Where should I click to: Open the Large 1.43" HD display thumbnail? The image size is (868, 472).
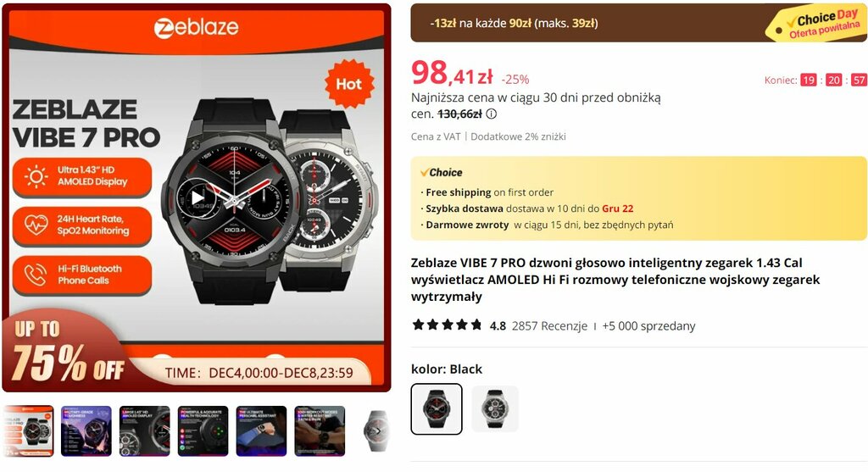click(x=144, y=431)
